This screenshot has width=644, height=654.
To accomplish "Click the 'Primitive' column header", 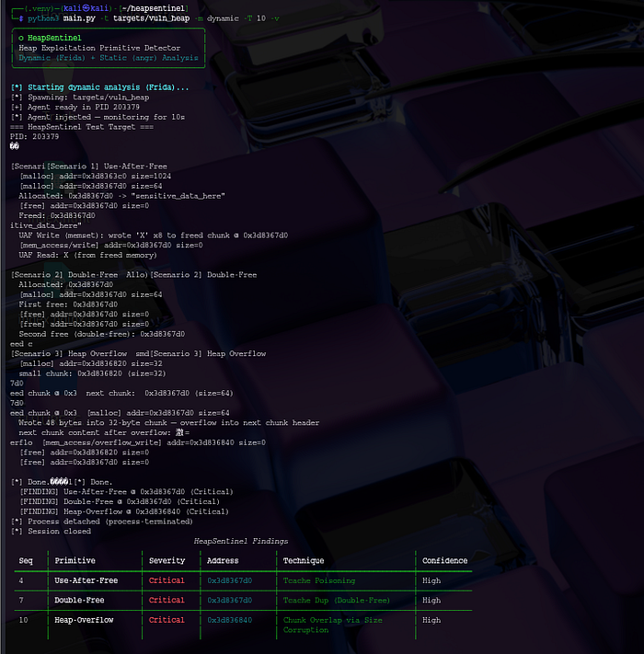I will pyautogui.click(x=75, y=561).
